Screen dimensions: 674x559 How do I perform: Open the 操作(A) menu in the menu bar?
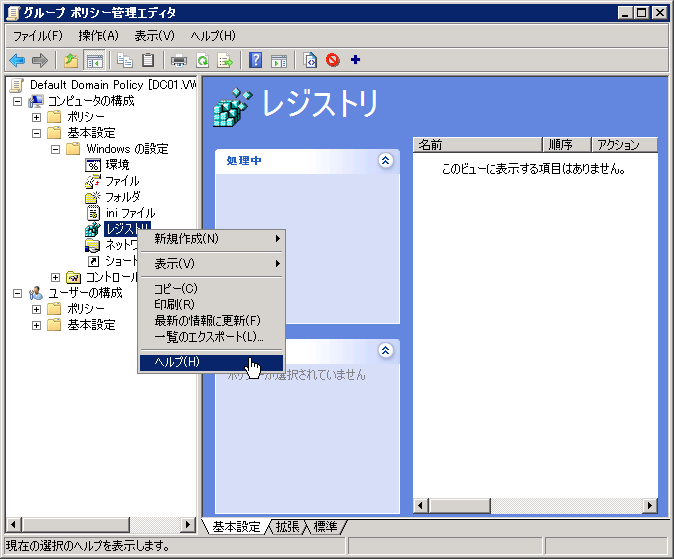(98, 36)
